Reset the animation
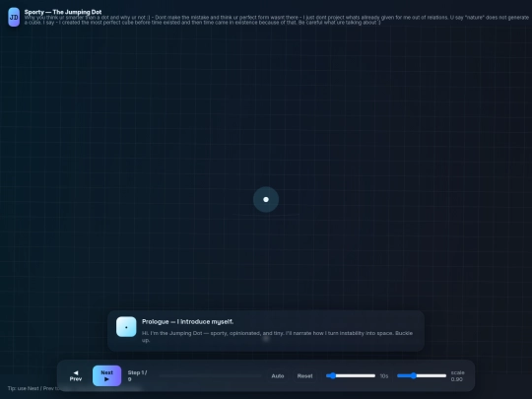532x399 pixels. pos(304,376)
